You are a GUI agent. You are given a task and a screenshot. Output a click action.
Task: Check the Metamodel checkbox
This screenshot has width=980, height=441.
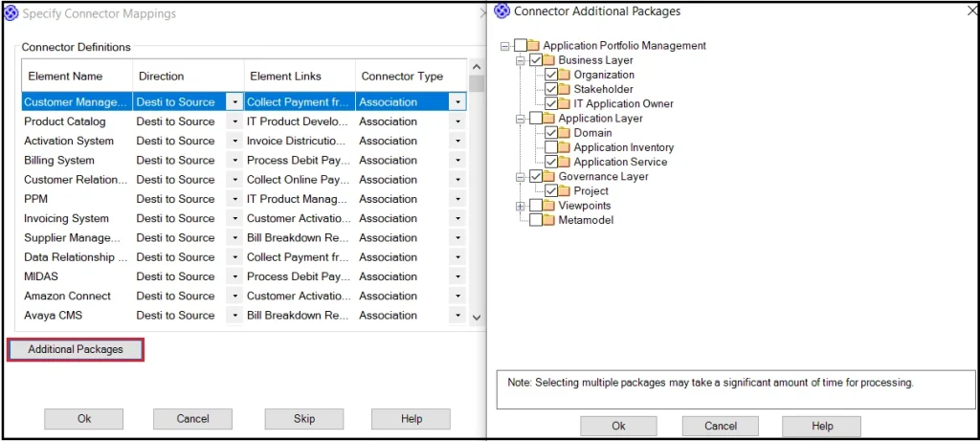[536, 220]
